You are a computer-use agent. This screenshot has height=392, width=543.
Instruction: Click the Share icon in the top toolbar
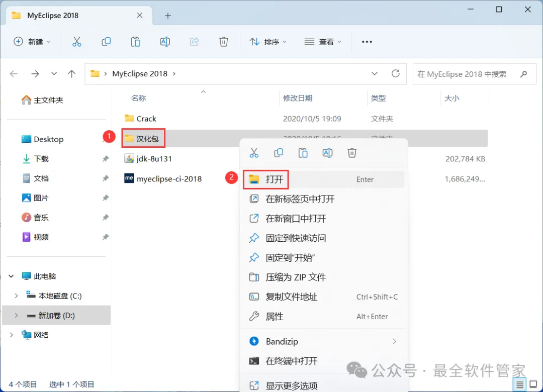[x=194, y=42]
